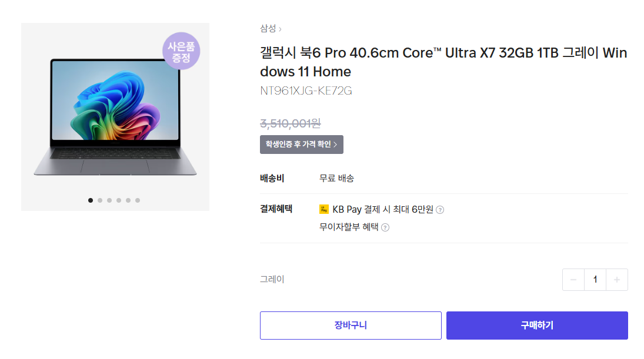644x359 pixels.
Task: Add the laptop to 장바구니
Action: coord(351,326)
